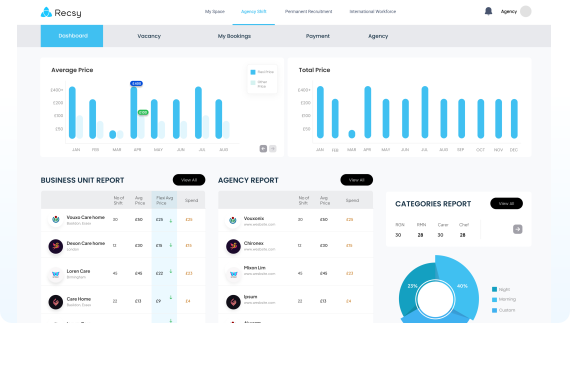
Task: Click the Agency account name
Action: (x=509, y=12)
